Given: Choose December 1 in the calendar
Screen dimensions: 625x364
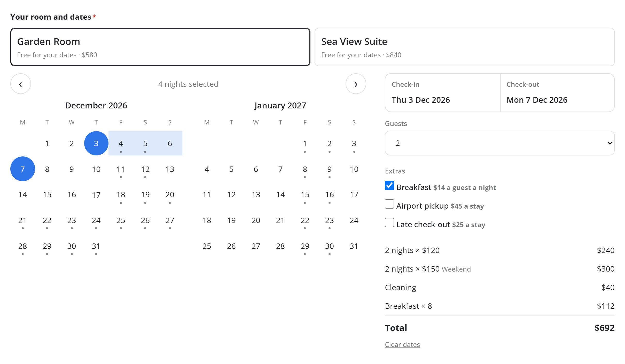Looking at the screenshot, I should tap(47, 143).
